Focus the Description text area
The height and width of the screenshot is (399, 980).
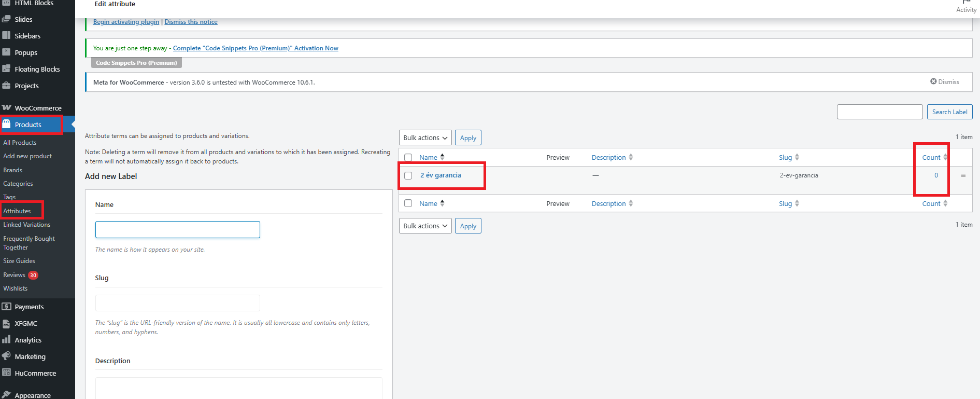coord(239,388)
